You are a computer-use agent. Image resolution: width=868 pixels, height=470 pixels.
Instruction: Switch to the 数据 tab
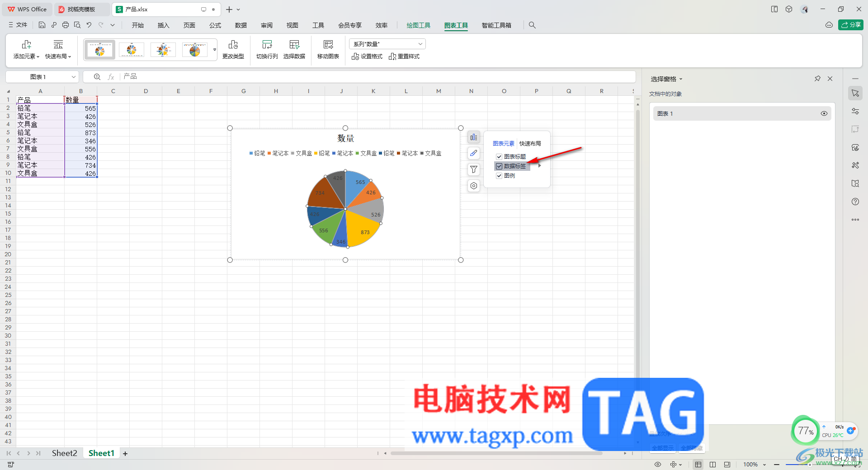tap(241, 25)
